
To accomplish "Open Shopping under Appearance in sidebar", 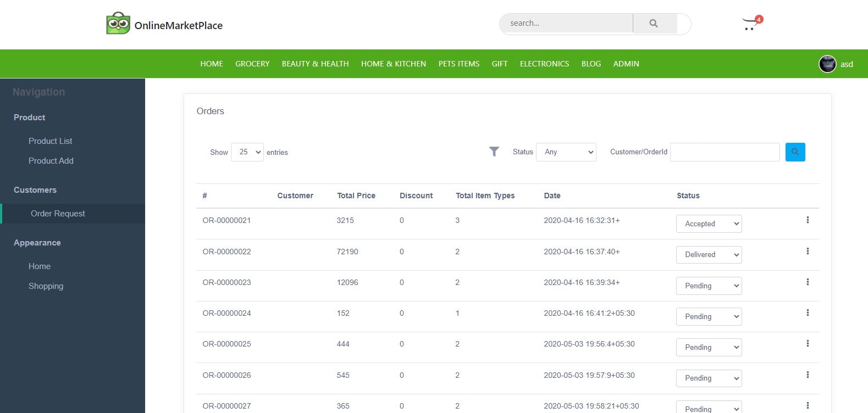I will [x=46, y=286].
